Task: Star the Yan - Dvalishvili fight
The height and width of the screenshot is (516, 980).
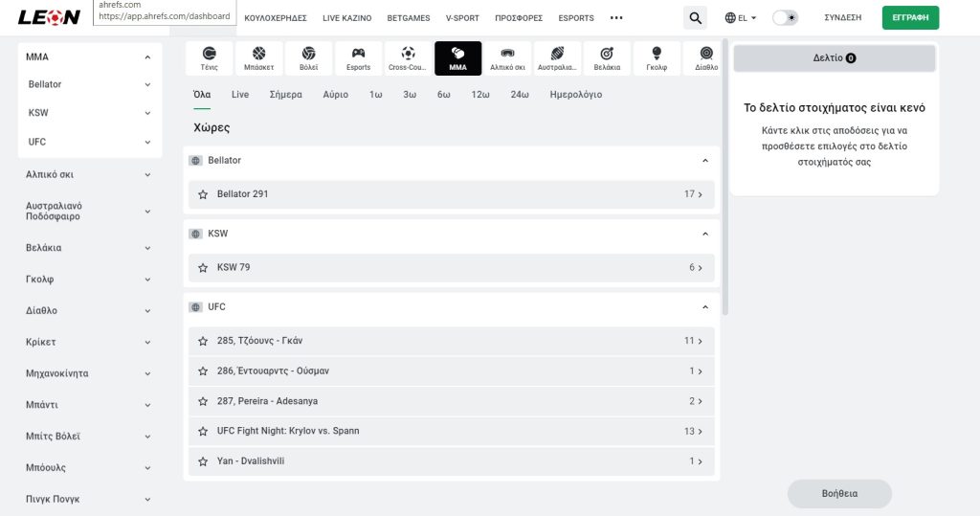Action: tap(203, 461)
